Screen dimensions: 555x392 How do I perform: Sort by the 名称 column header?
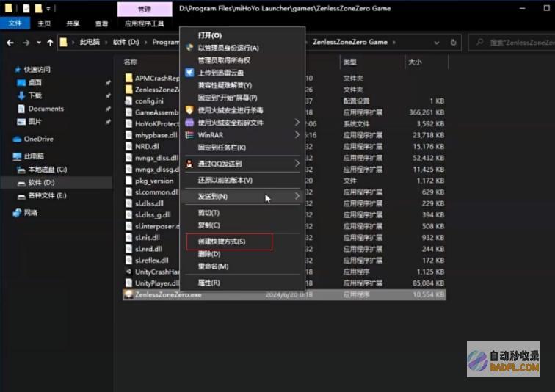(x=130, y=62)
